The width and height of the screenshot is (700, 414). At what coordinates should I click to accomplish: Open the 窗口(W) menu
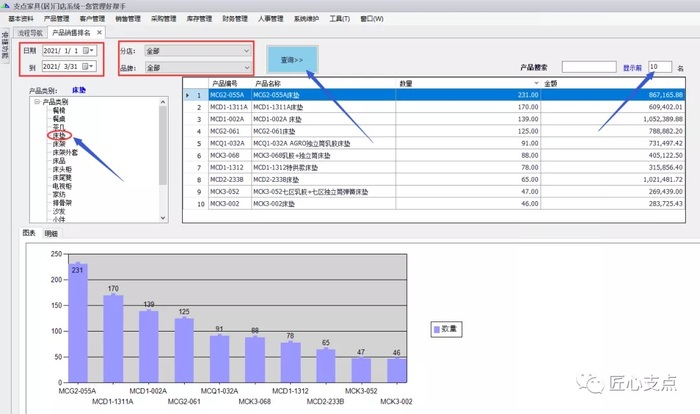pos(372,19)
